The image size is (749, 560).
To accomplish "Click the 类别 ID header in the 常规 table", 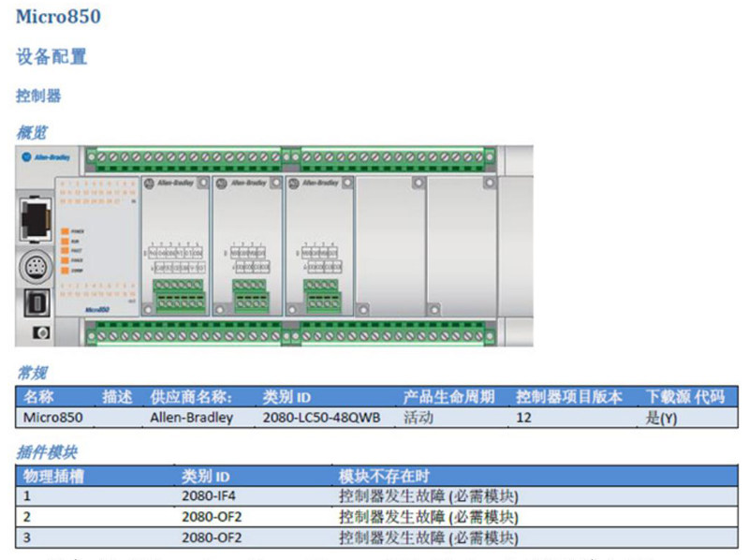I will pyautogui.click(x=286, y=396).
